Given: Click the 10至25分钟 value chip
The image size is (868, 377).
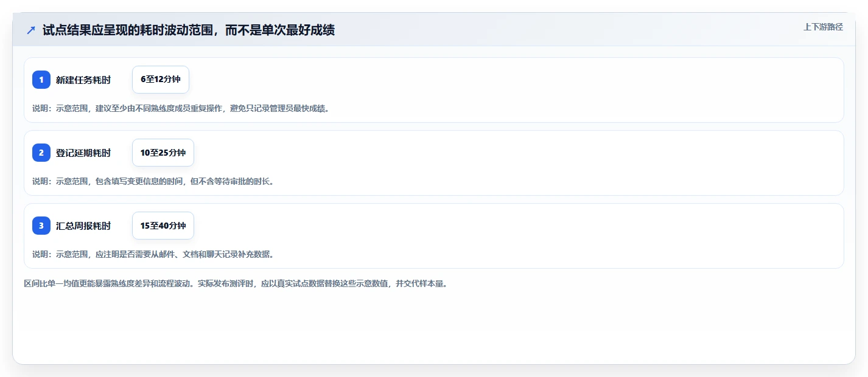Looking at the screenshot, I should pyautogui.click(x=163, y=153).
